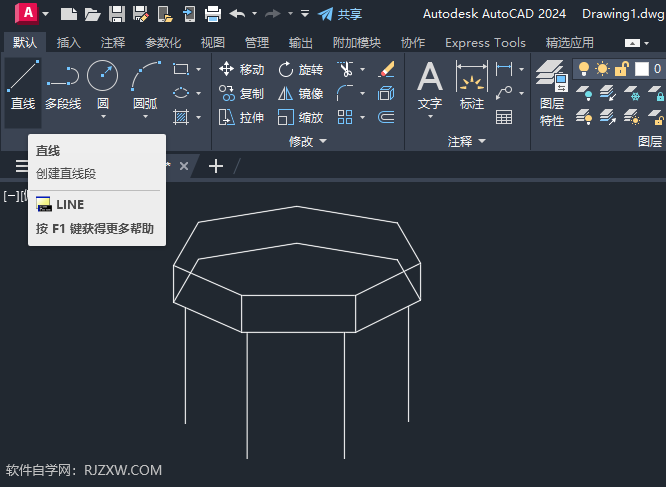Open the Text (文字) tool
Viewport: 666px width, 487px height.
(430, 85)
